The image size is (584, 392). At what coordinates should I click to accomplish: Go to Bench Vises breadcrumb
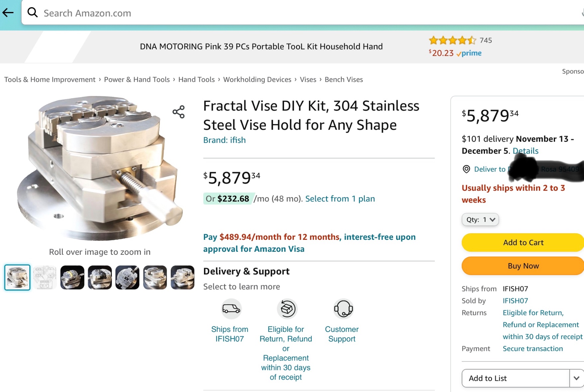click(x=343, y=79)
